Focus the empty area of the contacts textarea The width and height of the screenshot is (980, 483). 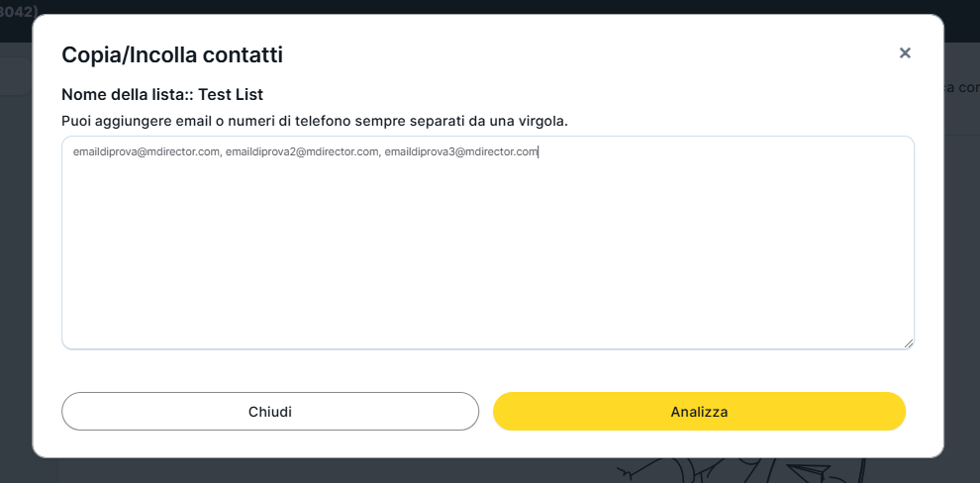coord(487,257)
